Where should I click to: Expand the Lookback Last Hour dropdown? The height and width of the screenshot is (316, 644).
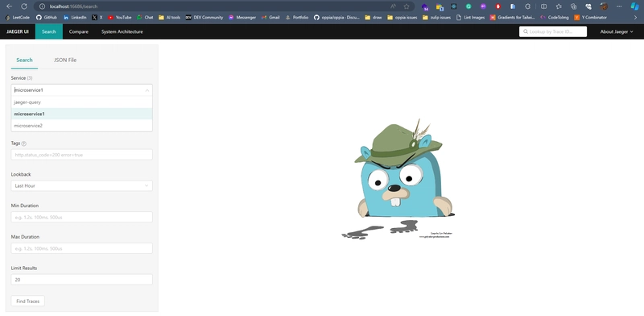tap(82, 186)
